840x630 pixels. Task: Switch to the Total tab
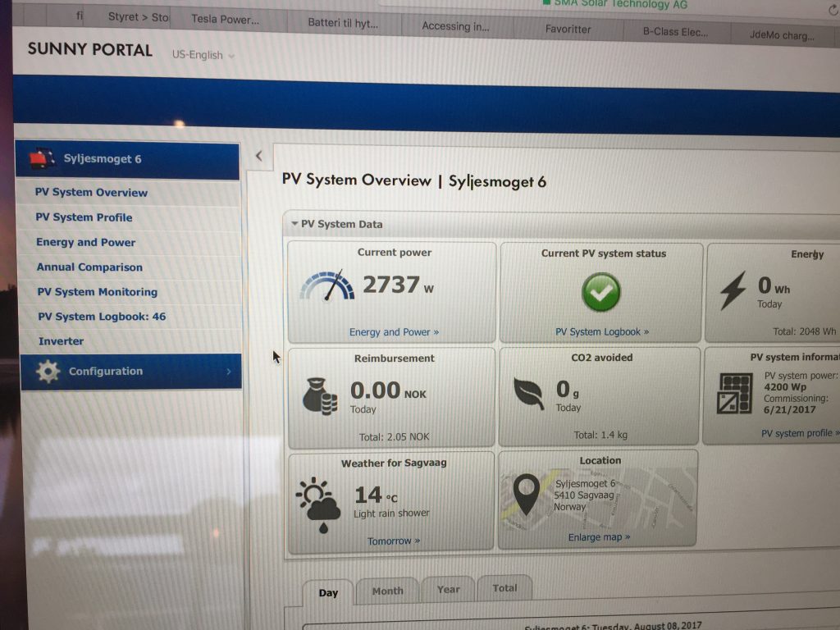click(x=504, y=587)
